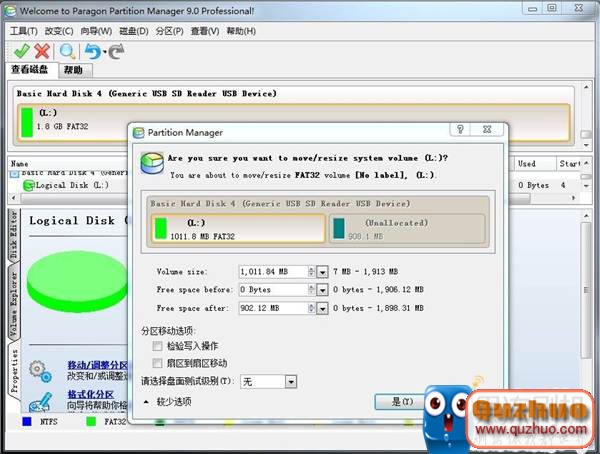Click the properties panel vertical scrollbar

(x=586, y=290)
